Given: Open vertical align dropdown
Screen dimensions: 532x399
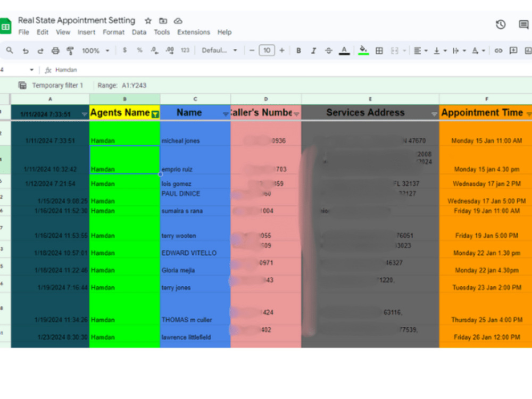Looking at the screenshot, I should [440, 51].
